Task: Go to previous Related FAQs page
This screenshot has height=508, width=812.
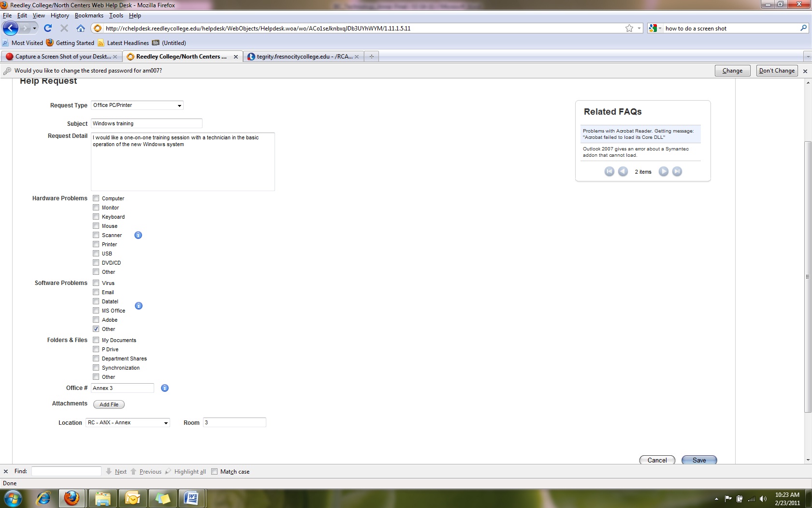Action: tap(623, 171)
